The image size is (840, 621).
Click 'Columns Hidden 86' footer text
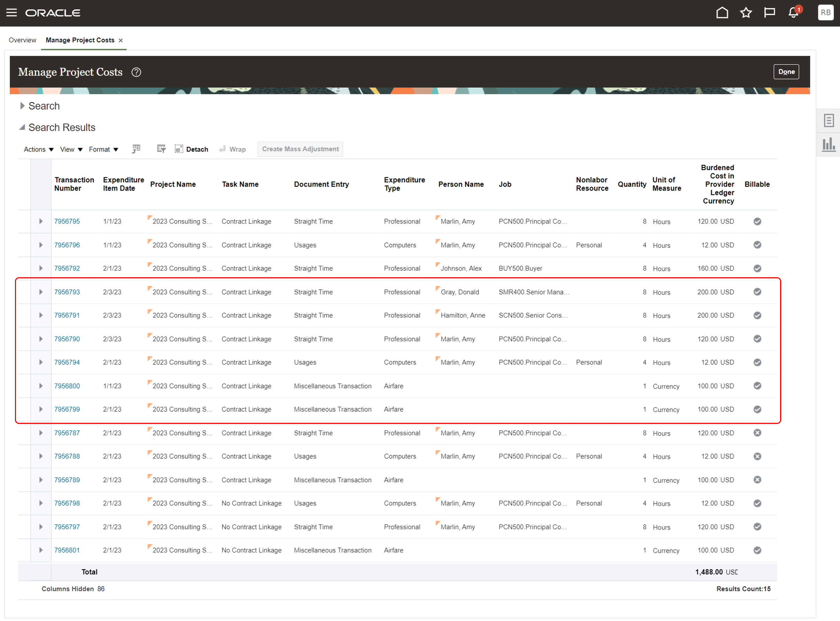point(73,589)
